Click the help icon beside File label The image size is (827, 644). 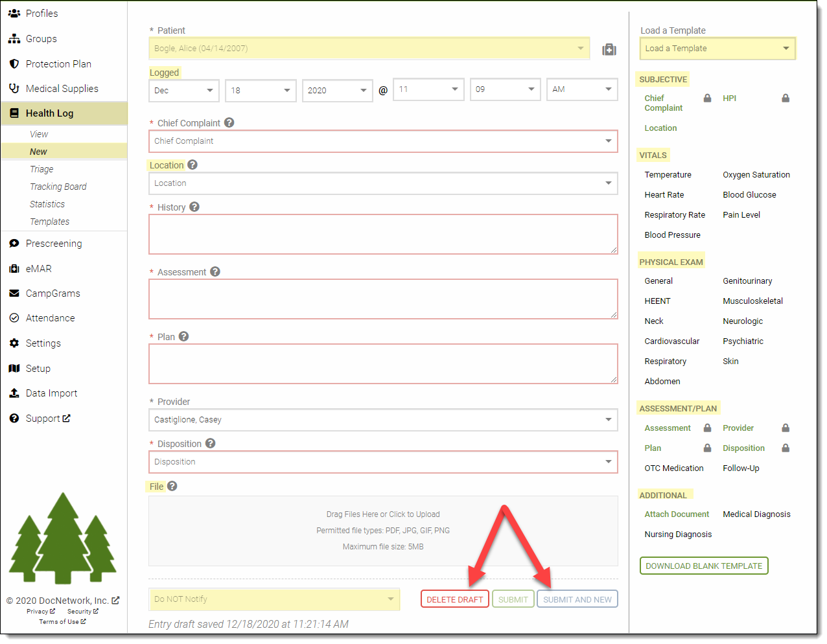coord(172,486)
